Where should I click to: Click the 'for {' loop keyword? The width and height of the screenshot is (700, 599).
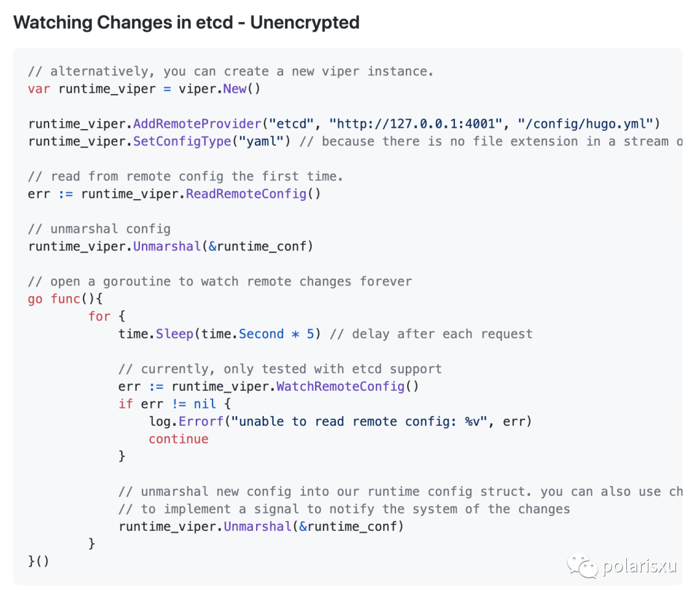[107, 316]
